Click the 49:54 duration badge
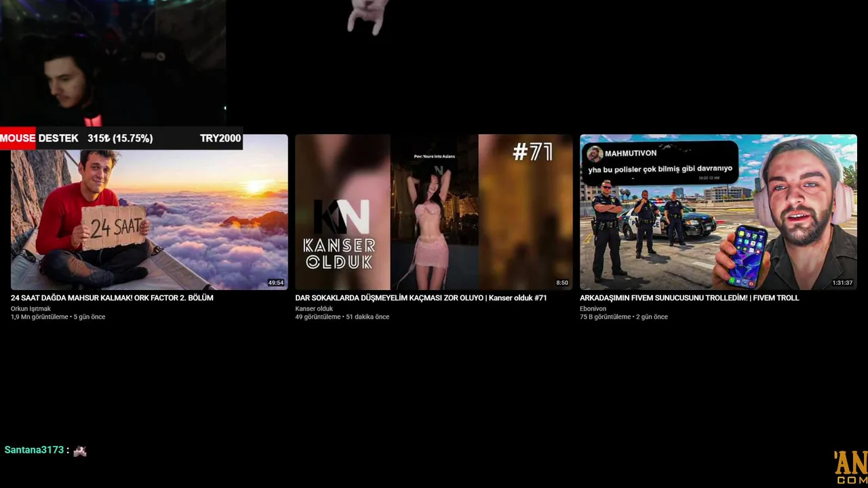This screenshot has height=488, width=868. (x=275, y=283)
